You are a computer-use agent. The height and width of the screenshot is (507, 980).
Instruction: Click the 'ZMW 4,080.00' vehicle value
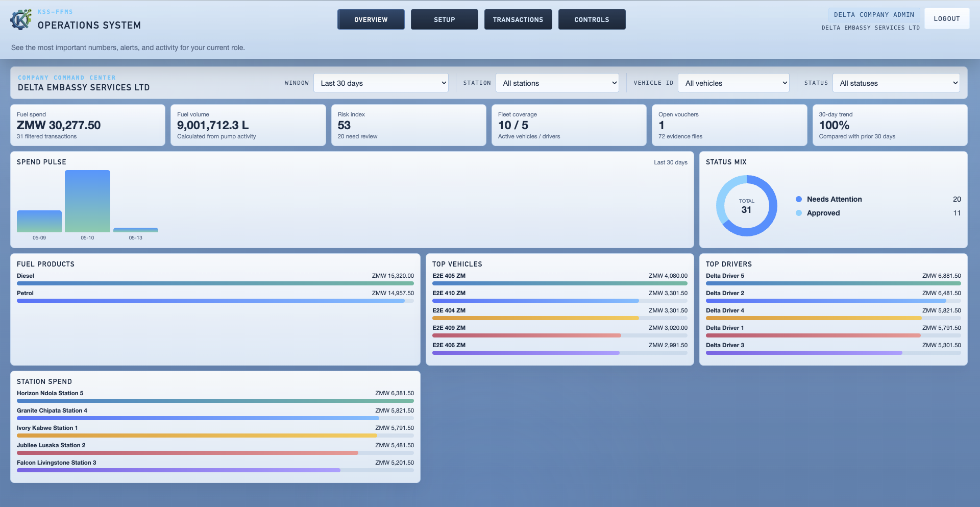click(668, 276)
